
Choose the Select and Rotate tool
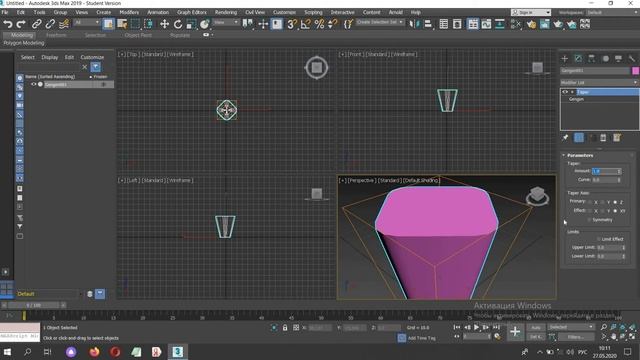[178, 24]
